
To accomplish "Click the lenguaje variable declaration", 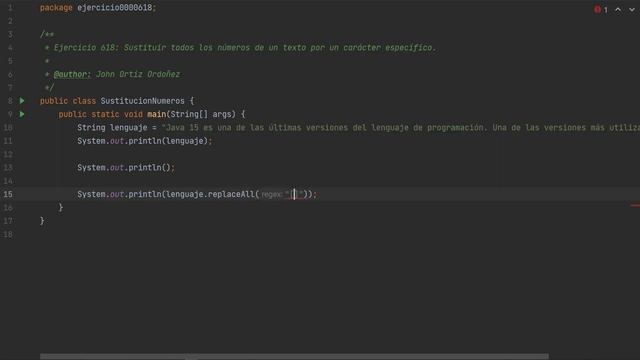I will point(129,128).
